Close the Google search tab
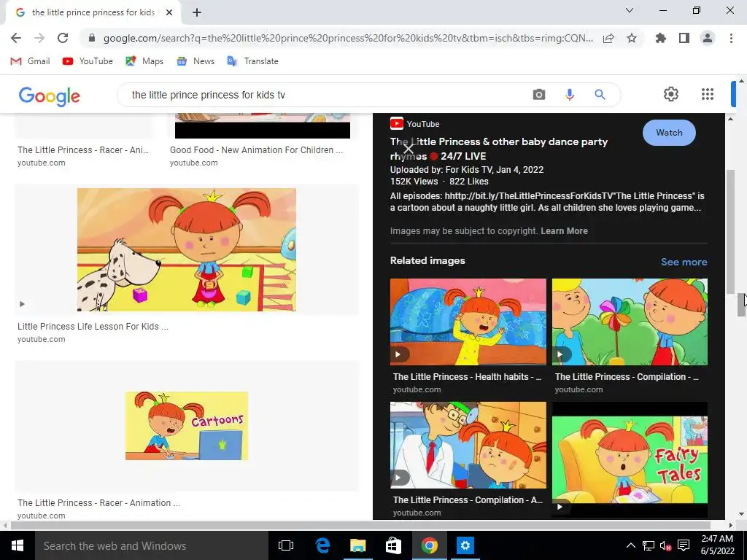The height and width of the screenshot is (560, 747). coord(169,12)
